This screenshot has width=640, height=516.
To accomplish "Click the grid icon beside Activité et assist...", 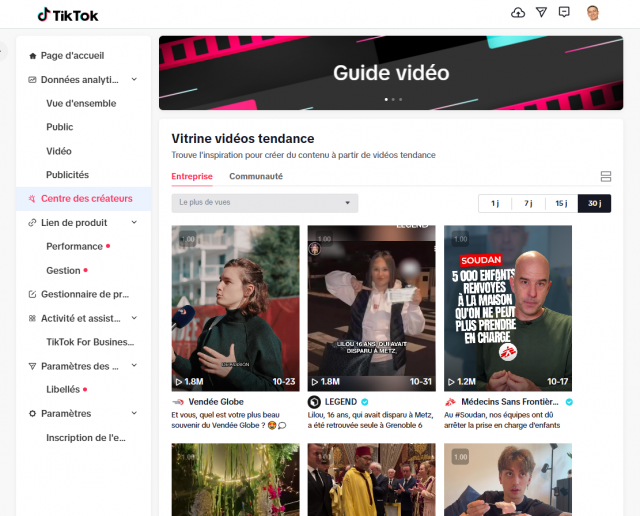I will click(x=32, y=318).
